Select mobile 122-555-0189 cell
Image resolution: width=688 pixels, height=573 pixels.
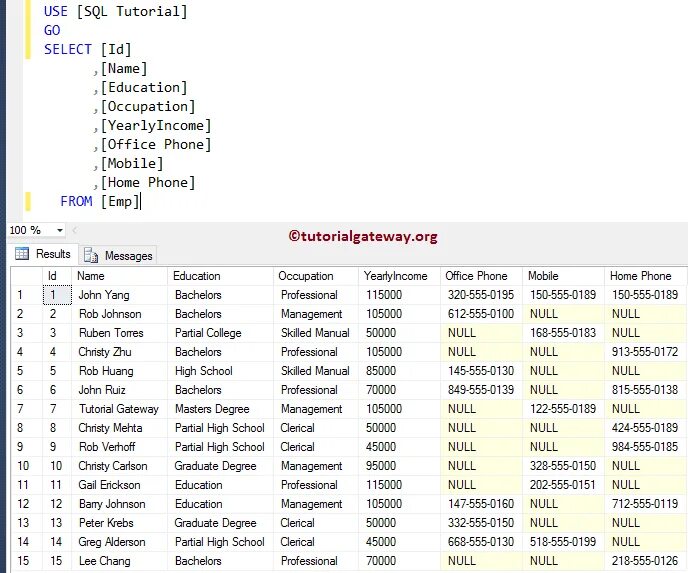pos(563,409)
